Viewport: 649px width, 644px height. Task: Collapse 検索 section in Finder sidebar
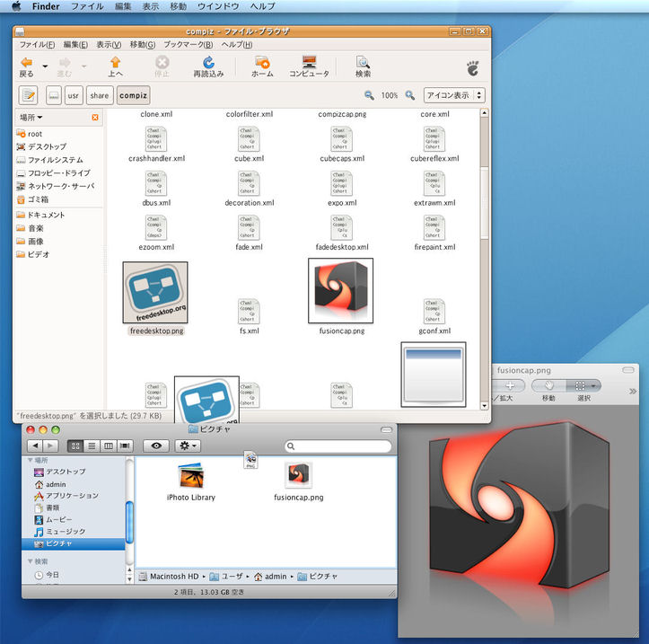31,561
